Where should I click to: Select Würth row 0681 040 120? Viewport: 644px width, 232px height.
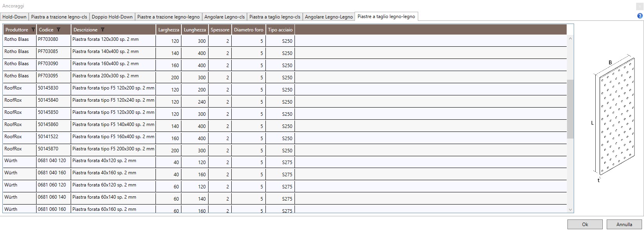[x=285, y=163]
